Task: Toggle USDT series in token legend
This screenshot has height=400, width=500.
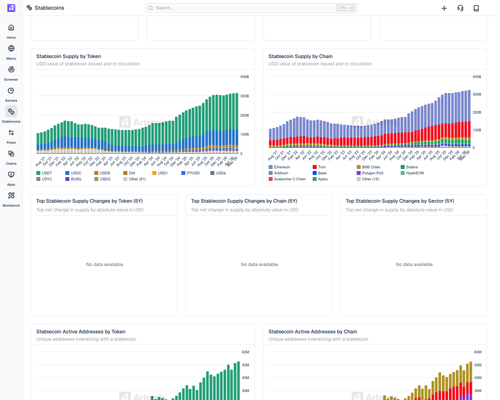Action: (44, 173)
